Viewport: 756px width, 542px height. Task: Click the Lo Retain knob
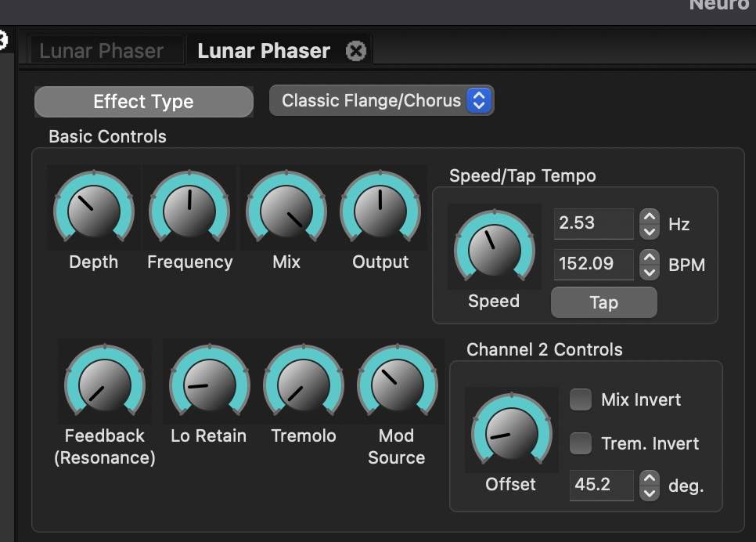209,382
